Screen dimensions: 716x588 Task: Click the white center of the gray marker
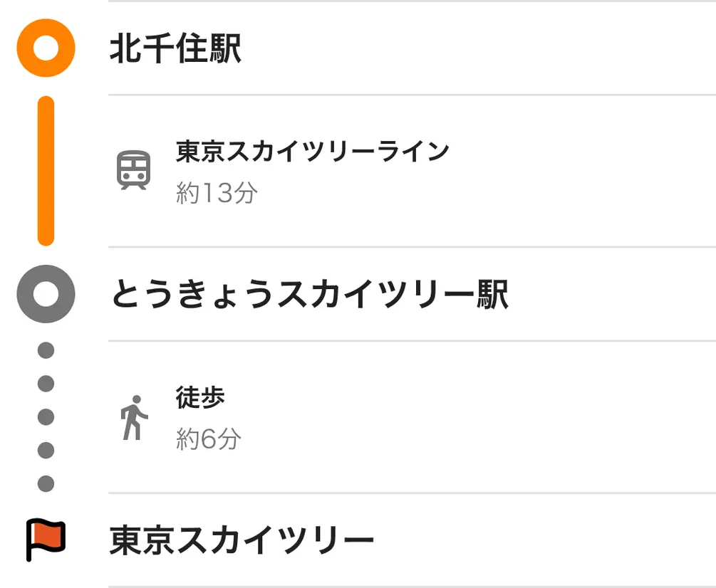point(46,294)
